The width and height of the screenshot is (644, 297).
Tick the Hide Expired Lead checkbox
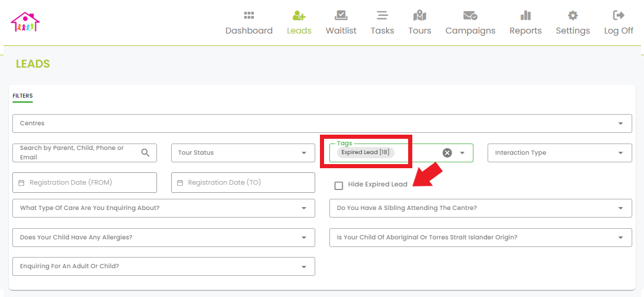click(339, 186)
